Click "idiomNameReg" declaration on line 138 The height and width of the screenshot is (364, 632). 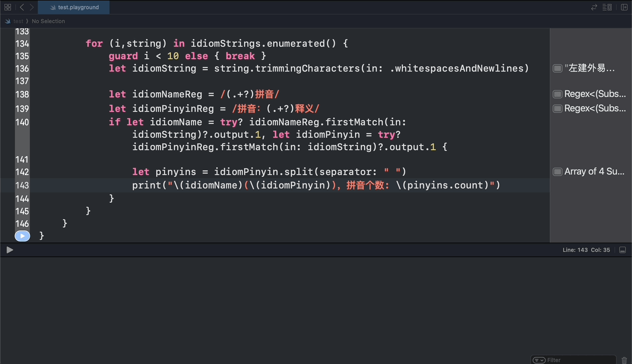[x=173, y=94]
